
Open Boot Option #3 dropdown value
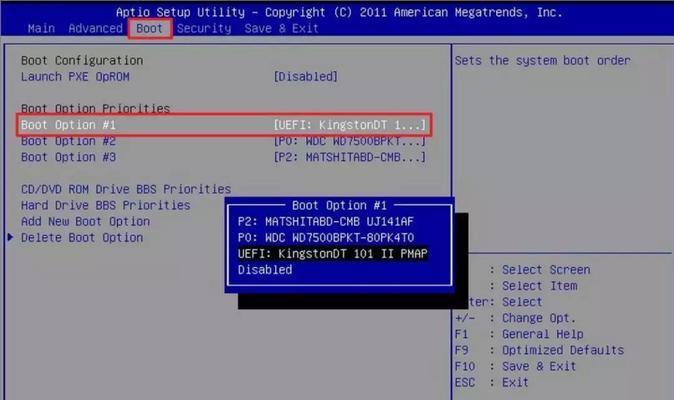[x=349, y=158]
